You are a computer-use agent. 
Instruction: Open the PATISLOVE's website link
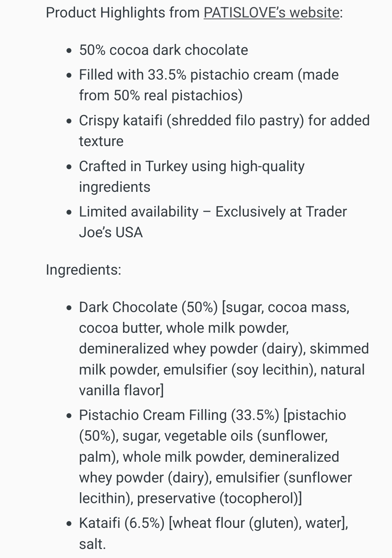tap(271, 13)
